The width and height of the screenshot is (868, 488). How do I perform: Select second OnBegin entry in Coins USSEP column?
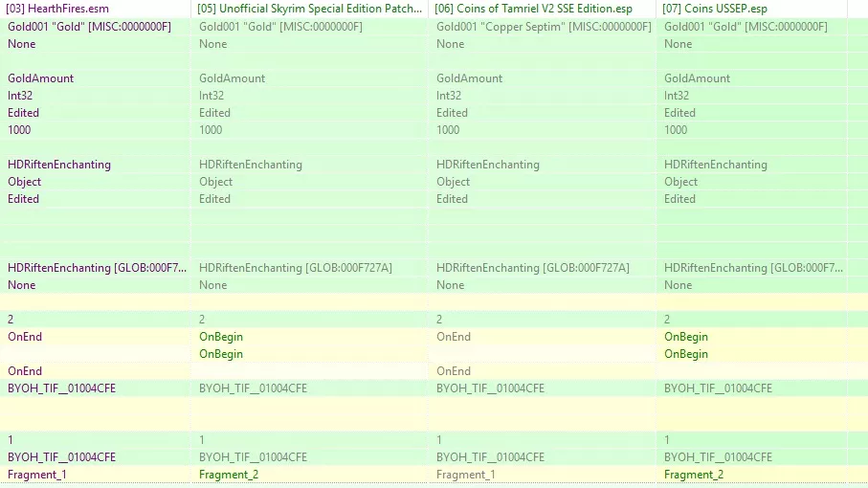686,353
